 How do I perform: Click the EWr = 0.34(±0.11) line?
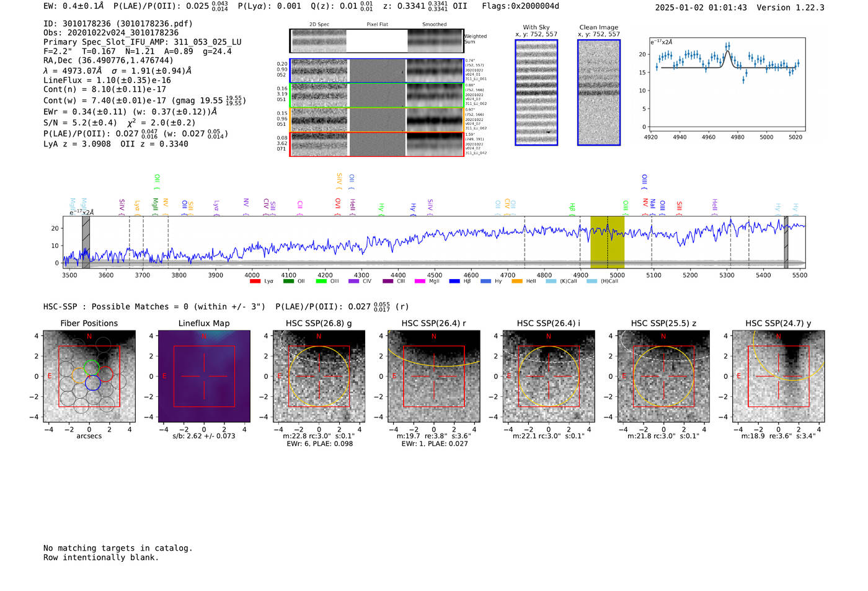point(130,112)
